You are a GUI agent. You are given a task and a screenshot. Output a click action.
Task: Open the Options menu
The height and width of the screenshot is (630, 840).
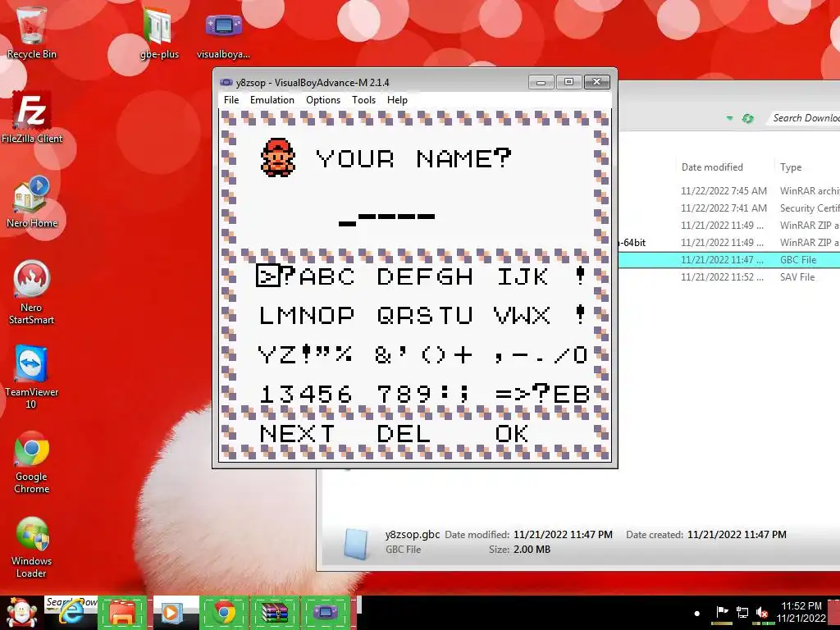[x=323, y=100]
